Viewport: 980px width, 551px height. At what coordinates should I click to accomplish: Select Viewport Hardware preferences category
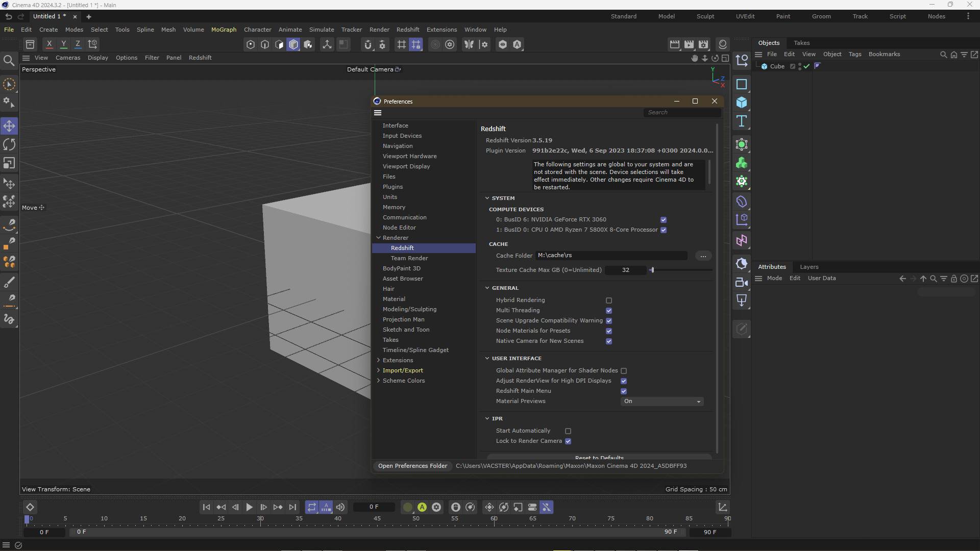(409, 156)
